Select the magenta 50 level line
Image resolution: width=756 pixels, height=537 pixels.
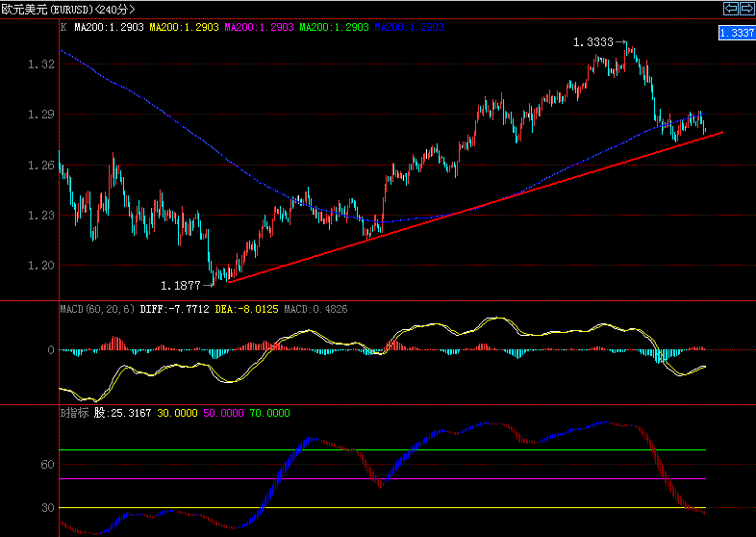[383, 478]
